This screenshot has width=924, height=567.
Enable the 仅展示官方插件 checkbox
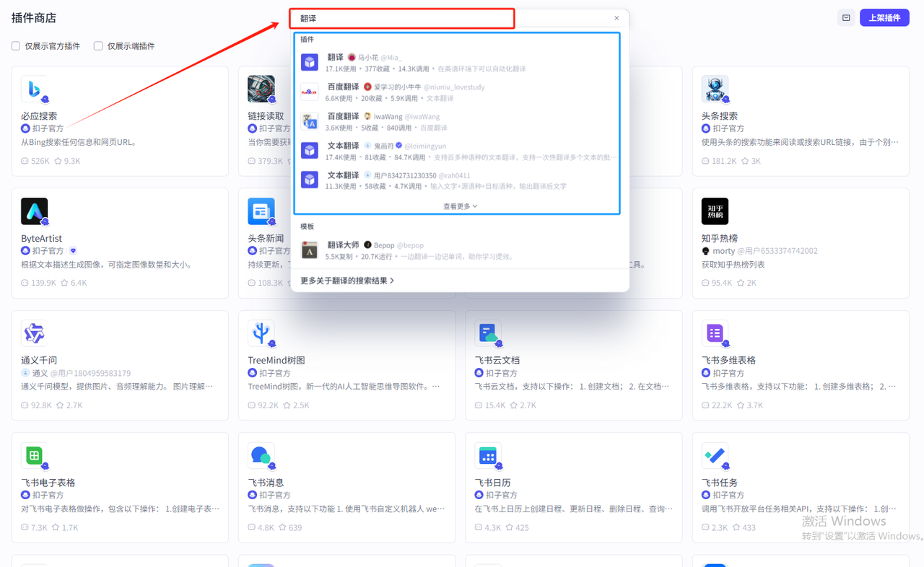pyautogui.click(x=16, y=46)
